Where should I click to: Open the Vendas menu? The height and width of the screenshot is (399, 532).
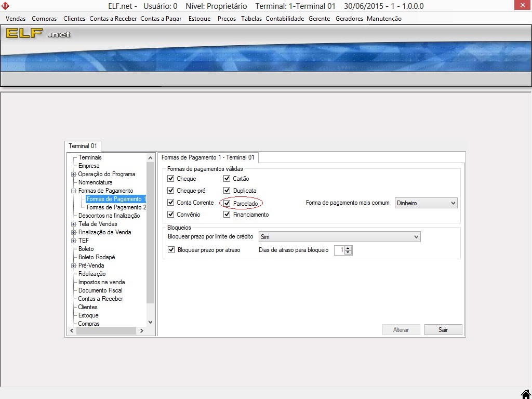click(x=16, y=19)
